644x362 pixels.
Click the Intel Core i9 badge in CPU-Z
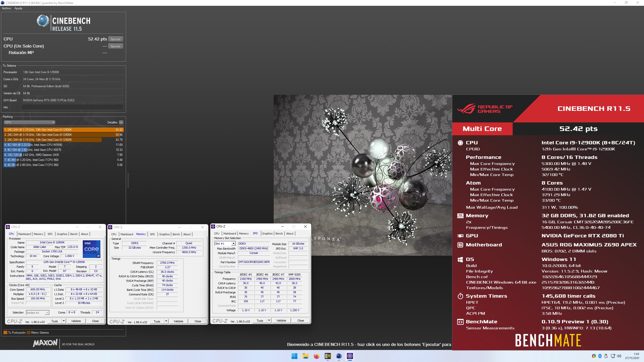[92, 249]
